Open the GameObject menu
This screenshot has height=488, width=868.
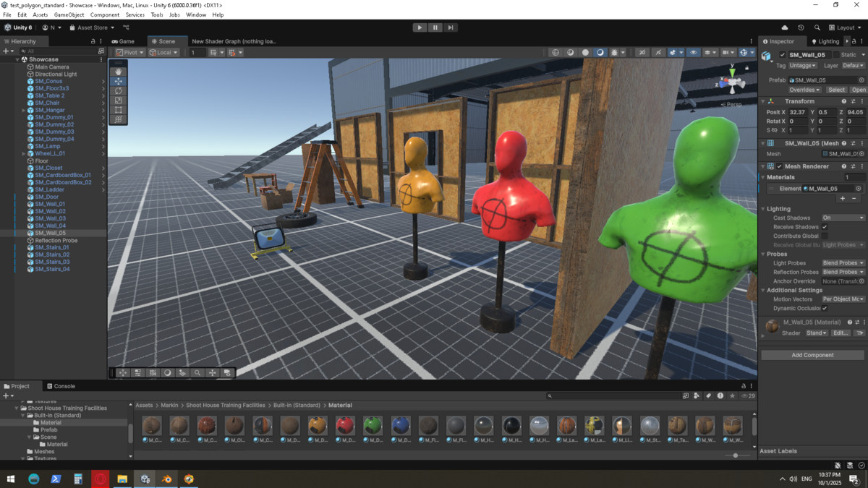pyautogui.click(x=69, y=14)
